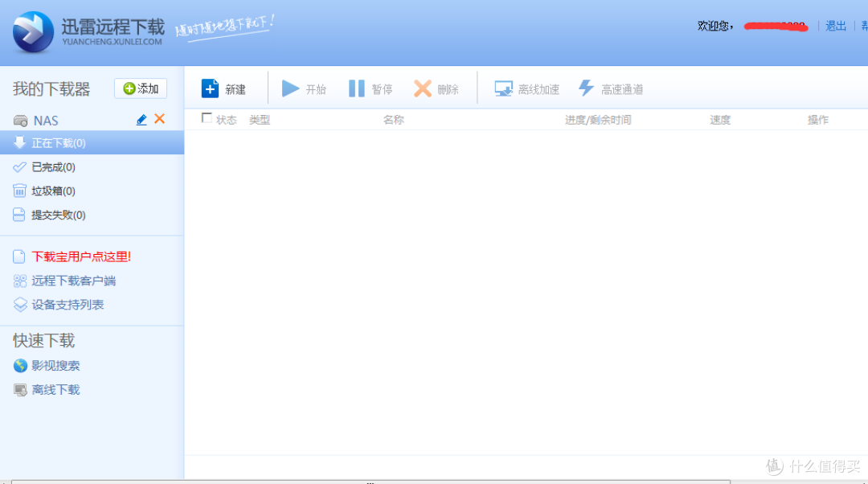Click the 操作 column header
The width and height of the screenshot is (868, 484).
[x=818, y=120]
